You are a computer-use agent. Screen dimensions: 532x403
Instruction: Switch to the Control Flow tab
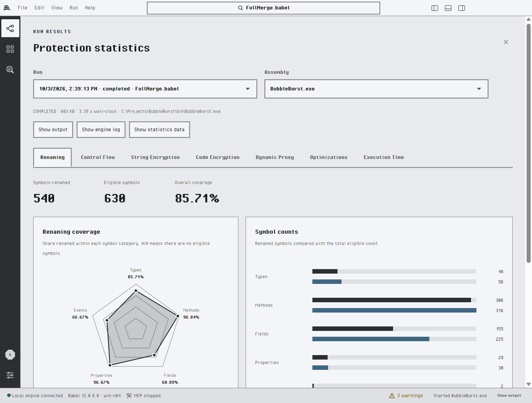(98, 157)
